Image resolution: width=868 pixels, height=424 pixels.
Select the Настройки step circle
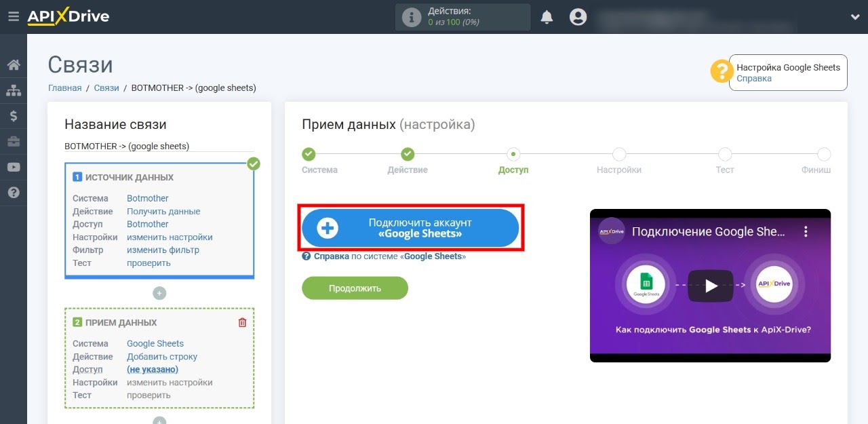(x=619, y=154)
